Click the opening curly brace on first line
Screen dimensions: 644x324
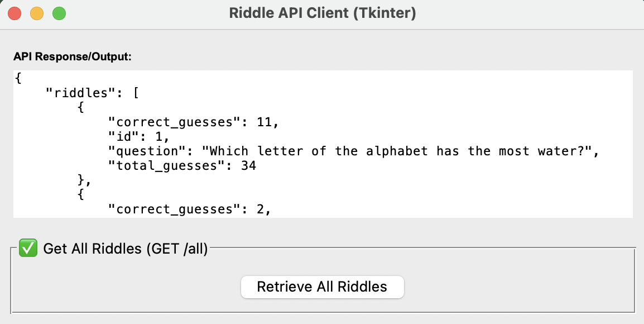(18, 78)
